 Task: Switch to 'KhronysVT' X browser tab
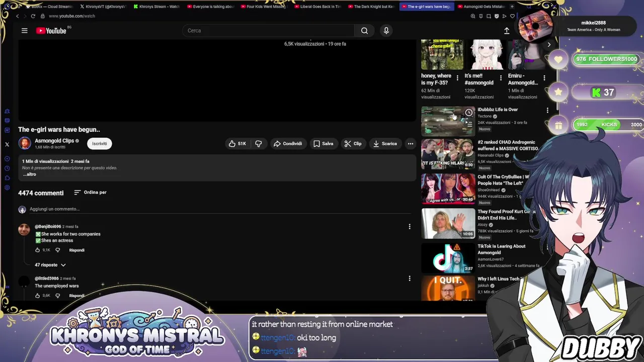[103, 7]
